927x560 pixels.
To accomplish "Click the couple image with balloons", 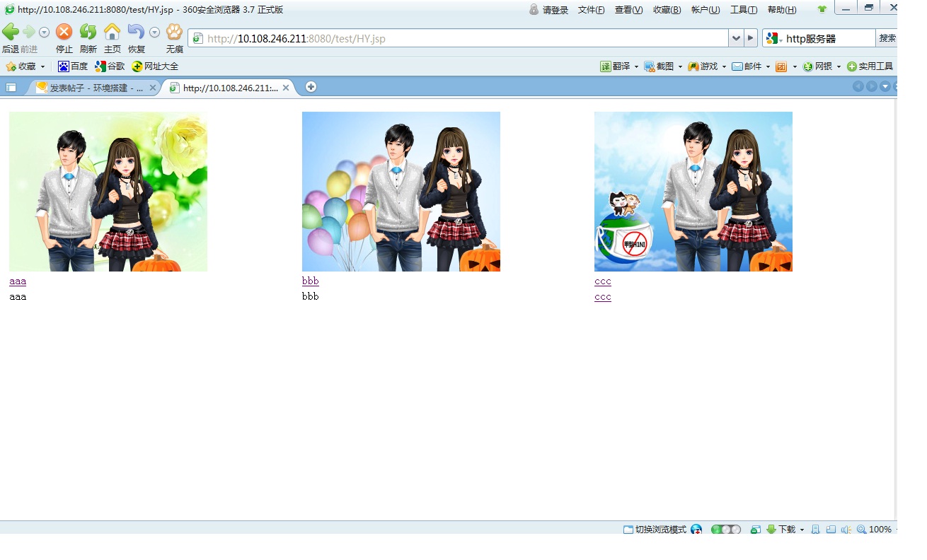I will pos(401,192).
